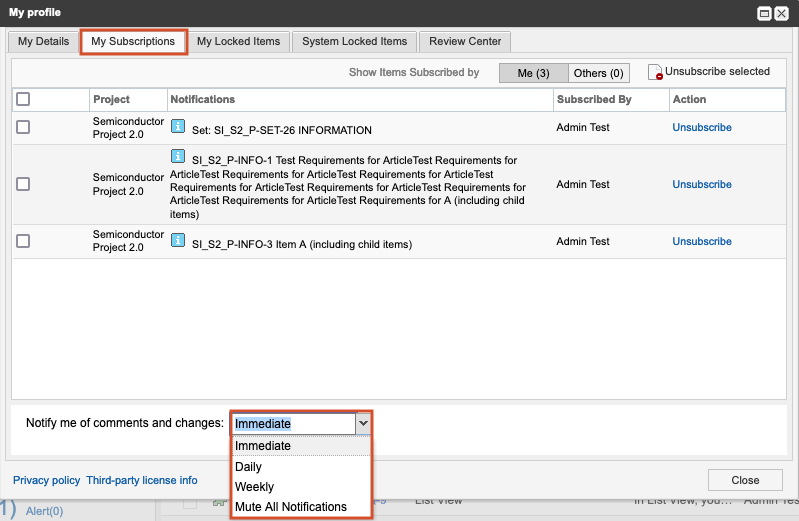Screen dimensions: 799x521
Task: Click info icon for SI_S2_P-INFO-1 Test Requirements
Action: [x=178, y=156]
